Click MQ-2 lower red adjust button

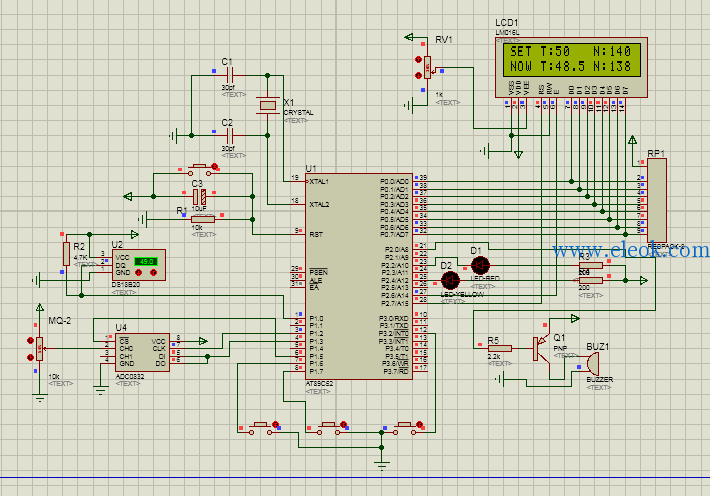click(x=30, y=357)
